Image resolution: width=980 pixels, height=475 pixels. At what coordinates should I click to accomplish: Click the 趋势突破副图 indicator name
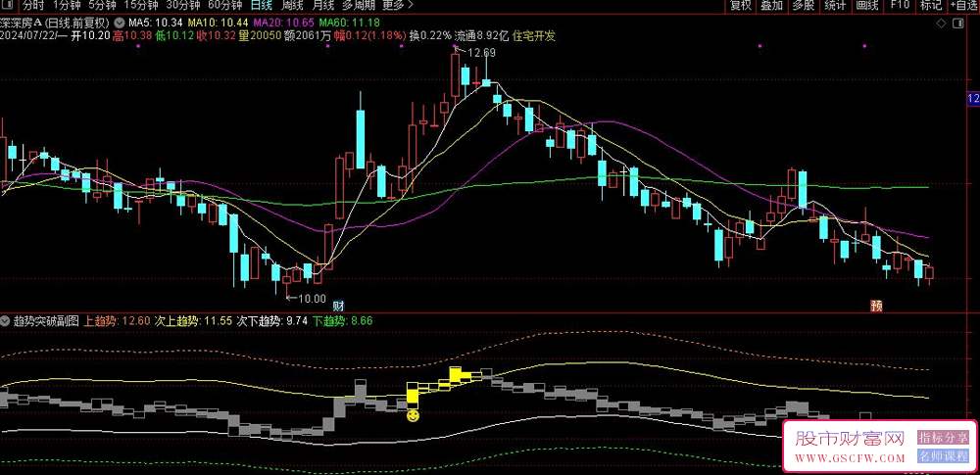coord(46,322)
